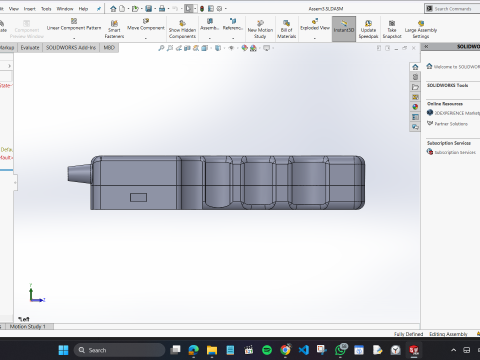The width and height of the screenshot is (480, 360).
Task: Open the View menu
Action: tap(14, 9)
